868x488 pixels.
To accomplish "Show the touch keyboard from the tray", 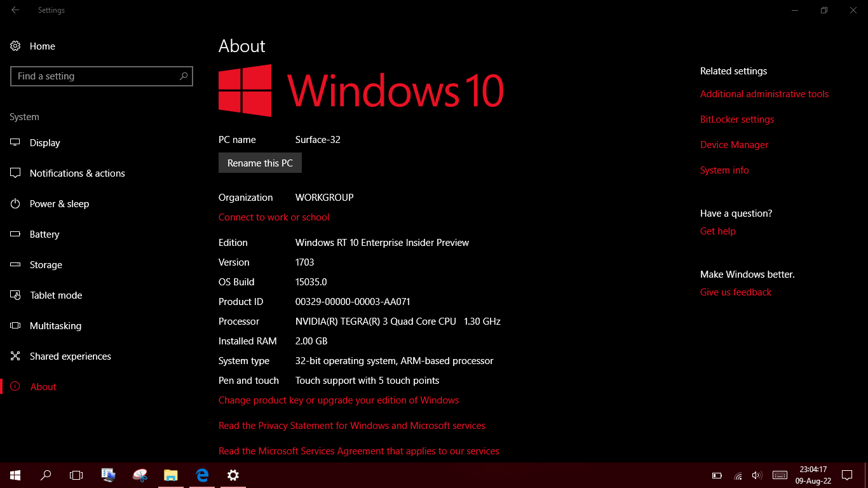I will 780,475.
